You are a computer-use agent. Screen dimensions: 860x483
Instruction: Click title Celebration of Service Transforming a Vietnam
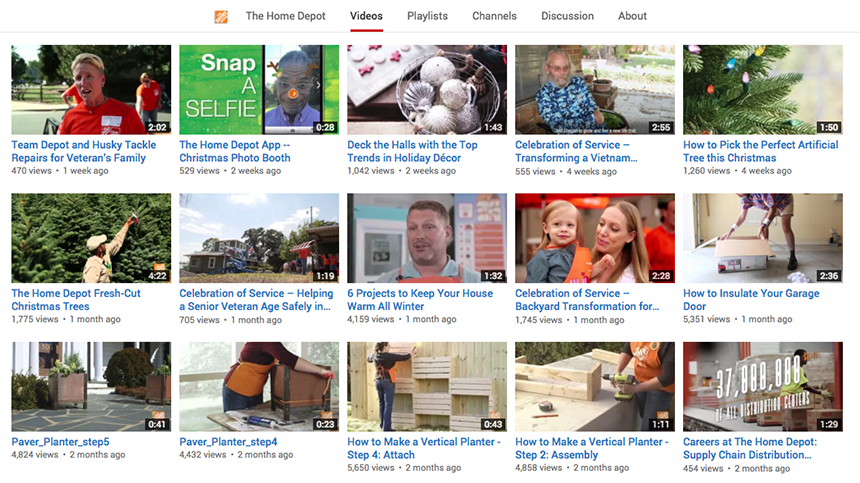pyautogui.click(x=576, y=151)
